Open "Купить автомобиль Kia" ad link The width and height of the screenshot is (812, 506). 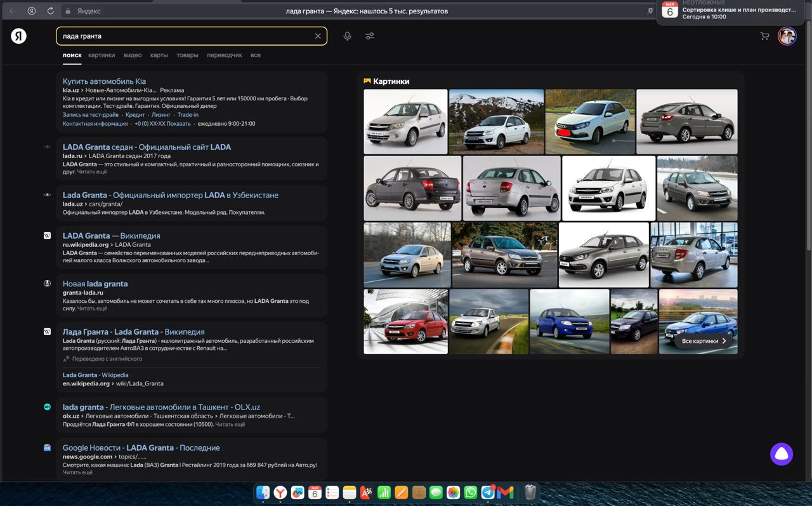click(104, 81)
